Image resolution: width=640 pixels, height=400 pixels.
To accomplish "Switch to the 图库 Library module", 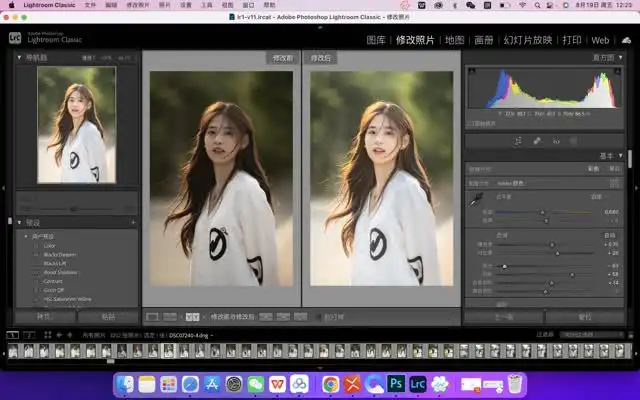I will coord(376,40).
